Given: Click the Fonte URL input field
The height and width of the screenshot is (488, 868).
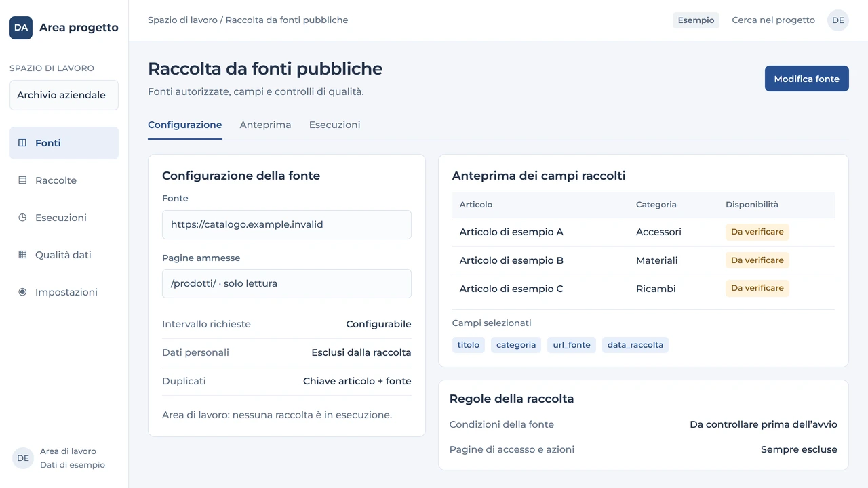Looking at the screenshot, I should tap(287, 224).
